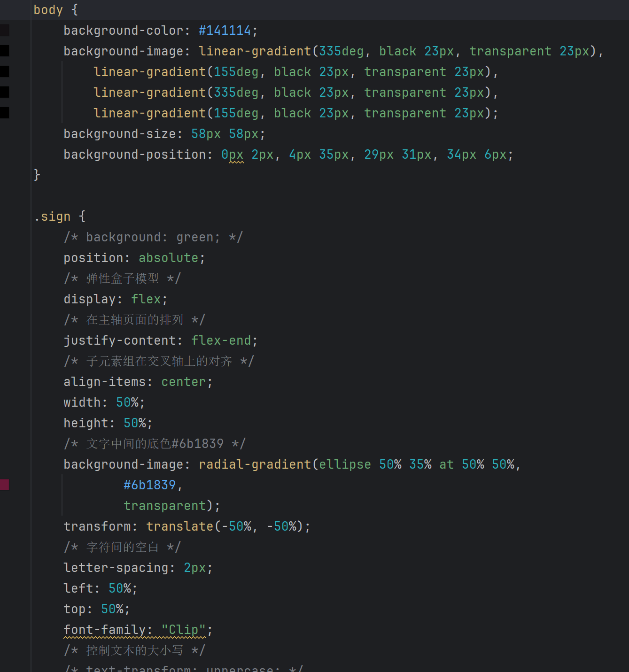Click the flex-end value
The width and height of the screenshot is (629, 672).
[221, 340]
